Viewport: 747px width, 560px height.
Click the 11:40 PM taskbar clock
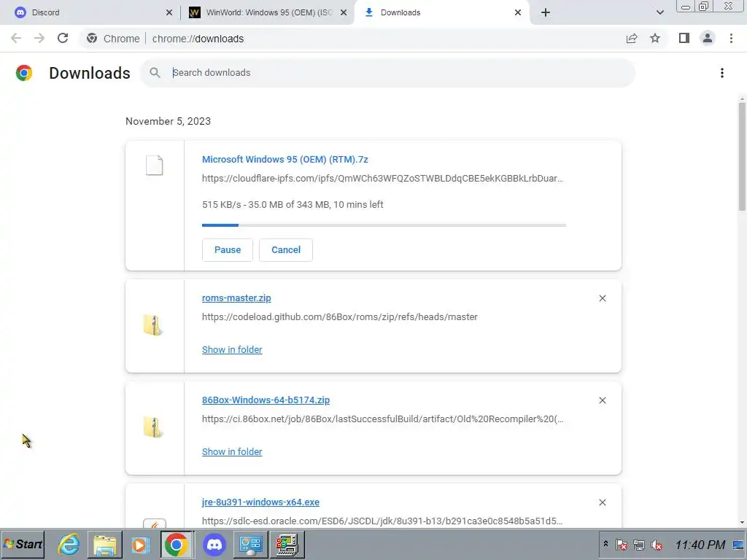point(700,545)
